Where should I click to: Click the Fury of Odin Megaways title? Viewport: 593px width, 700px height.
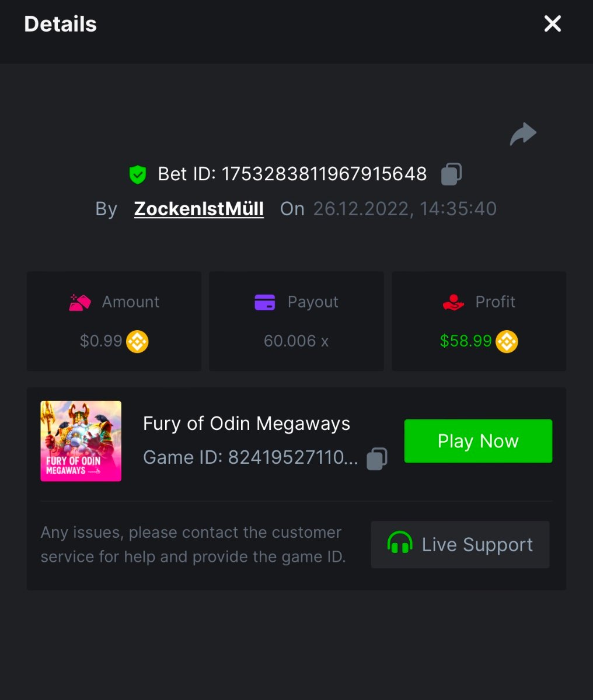246,423
